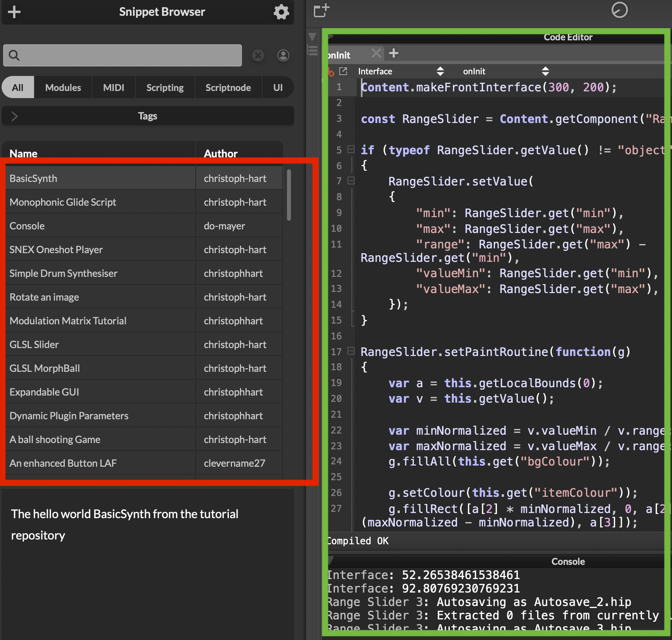Click the Code Editor panel title
The height and width of the screenshot is (640, 672).
[568, 37]
